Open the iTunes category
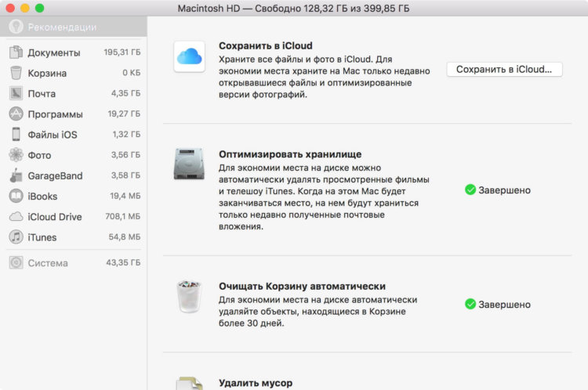Screen dimensions: 588x390 (x=74, y=237)
